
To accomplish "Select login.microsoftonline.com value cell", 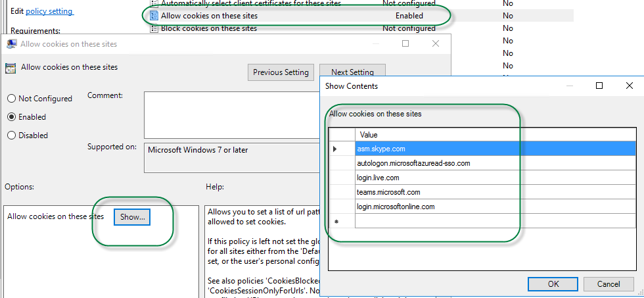I will tap(495, 207).
